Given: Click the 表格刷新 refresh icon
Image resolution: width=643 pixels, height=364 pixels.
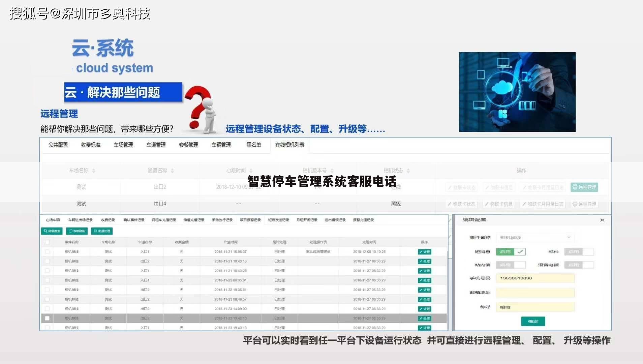Looking at the screenshot, I should [x=71, y=231].
